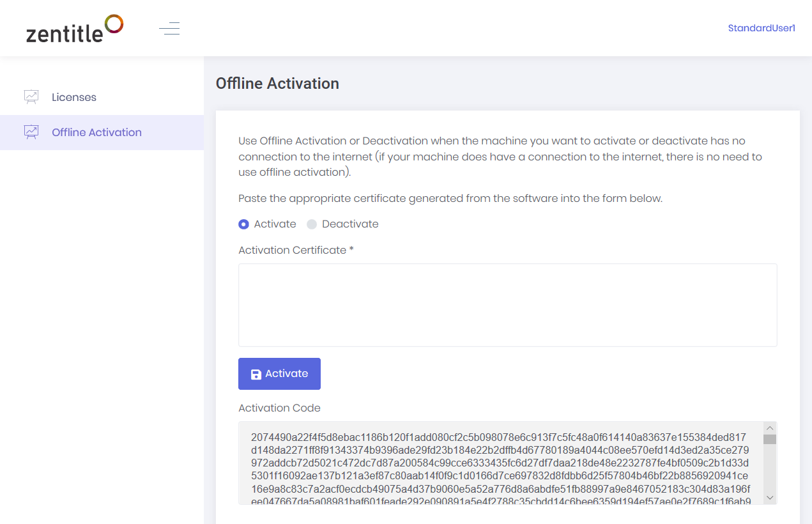Click the blue Activate button
The height and width of the screenshot is (524, 812).
tap(279, 374)
